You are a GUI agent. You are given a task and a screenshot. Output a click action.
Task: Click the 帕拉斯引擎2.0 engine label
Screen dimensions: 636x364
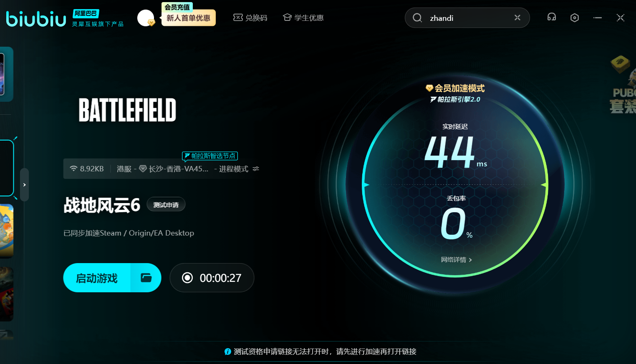455,99
